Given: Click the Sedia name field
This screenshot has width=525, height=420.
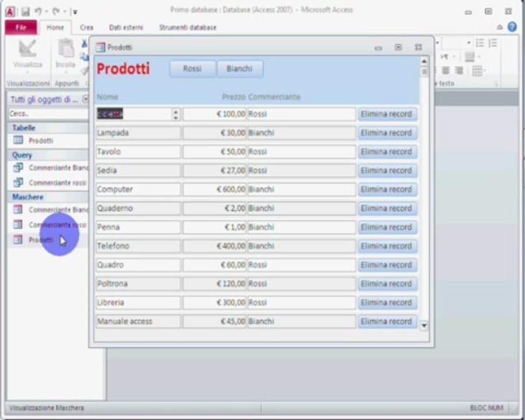Looking at the screenshot, I should coord(138,170).
